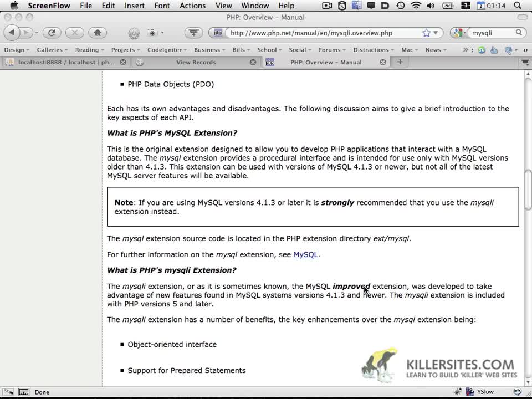
Task: Open the School bookmarks folder
Action: [269, 50]
